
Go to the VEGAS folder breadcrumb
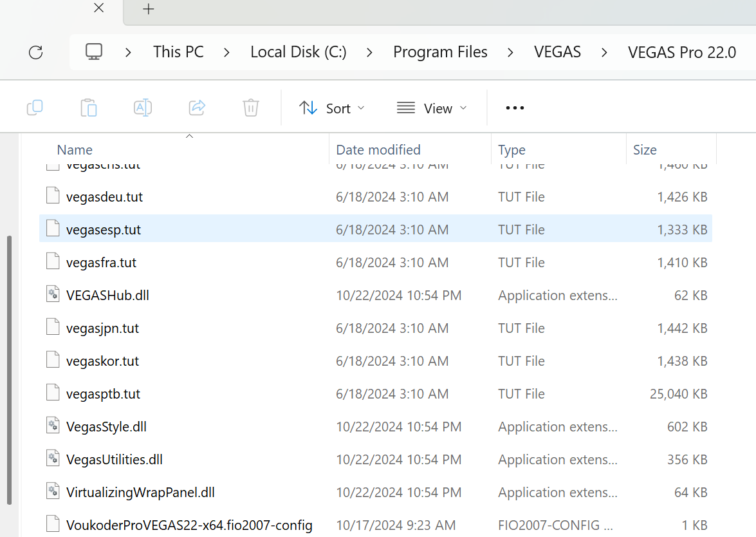tap(557, 52)
